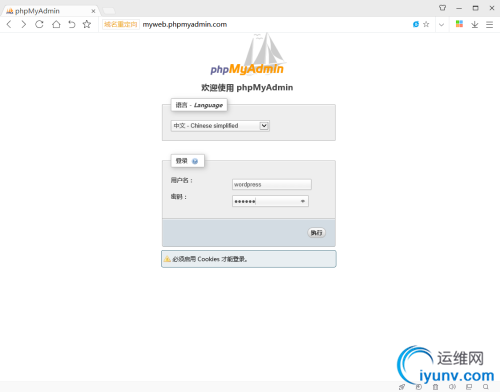
Task: Click the trash icon in status bar
Action: [435, 387]
